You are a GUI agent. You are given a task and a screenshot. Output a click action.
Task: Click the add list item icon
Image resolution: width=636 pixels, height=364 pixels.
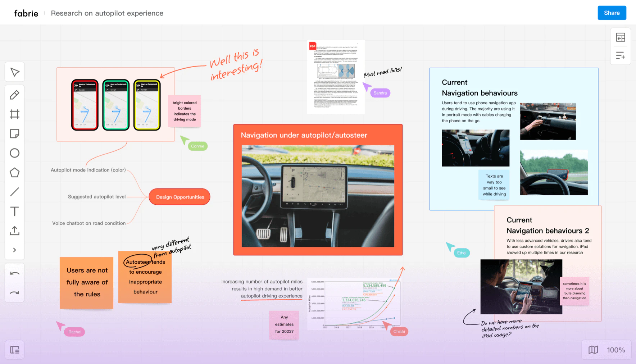click(x=621, y=56)
